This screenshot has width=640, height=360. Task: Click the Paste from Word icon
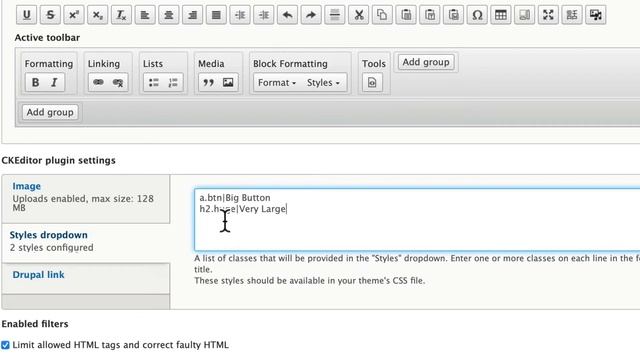[453, 15]
